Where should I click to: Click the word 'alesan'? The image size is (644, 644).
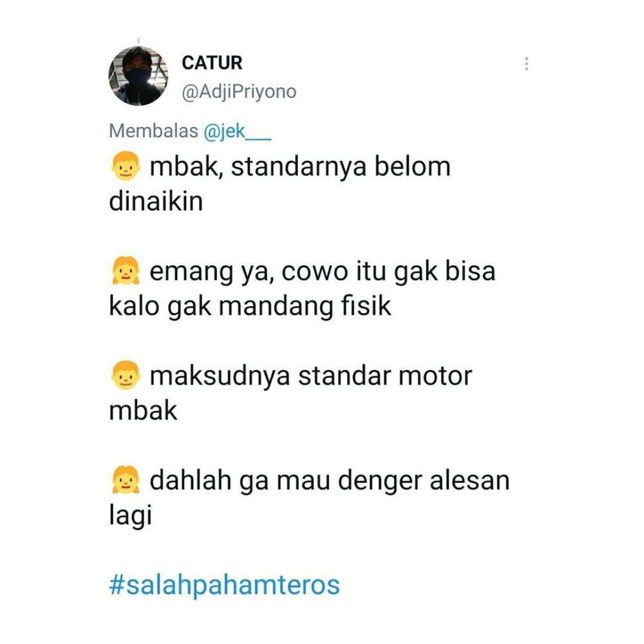click(x=469, y=480)
